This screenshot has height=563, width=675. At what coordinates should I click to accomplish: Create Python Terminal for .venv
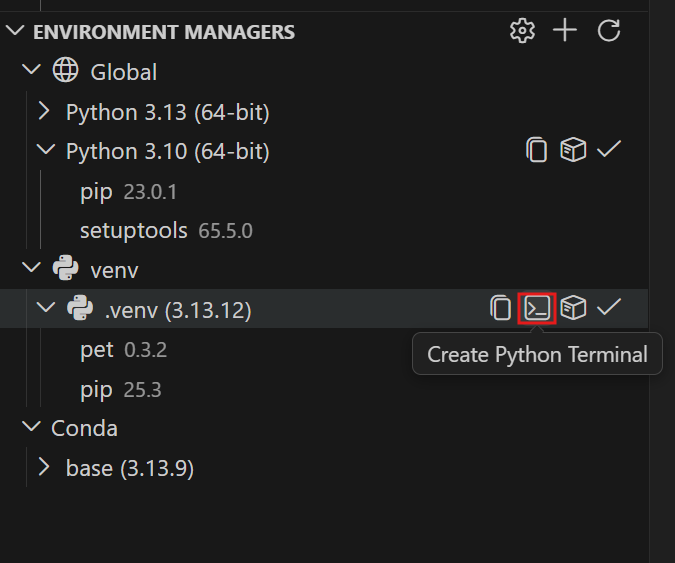pos(538,308)
